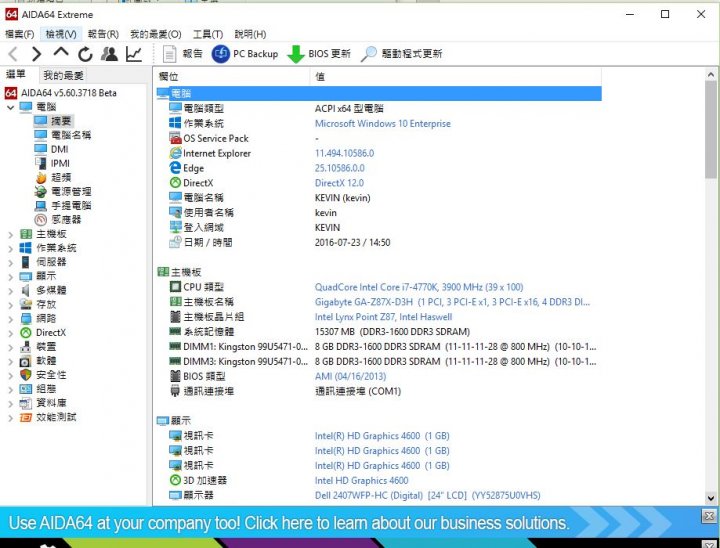
Task: Expand the 作業系統 tree node
Action: tap(10, 249)
